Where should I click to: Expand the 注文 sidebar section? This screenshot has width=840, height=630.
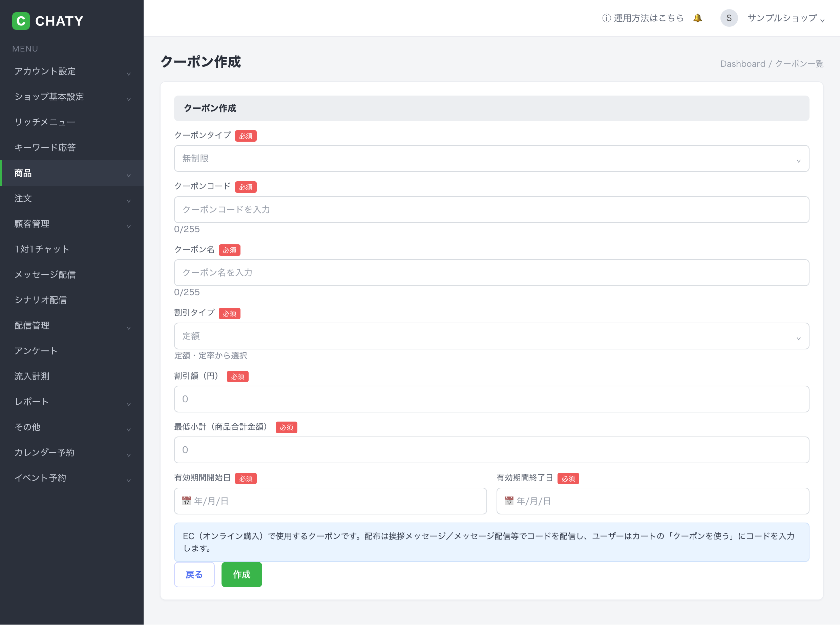[72, 198]
